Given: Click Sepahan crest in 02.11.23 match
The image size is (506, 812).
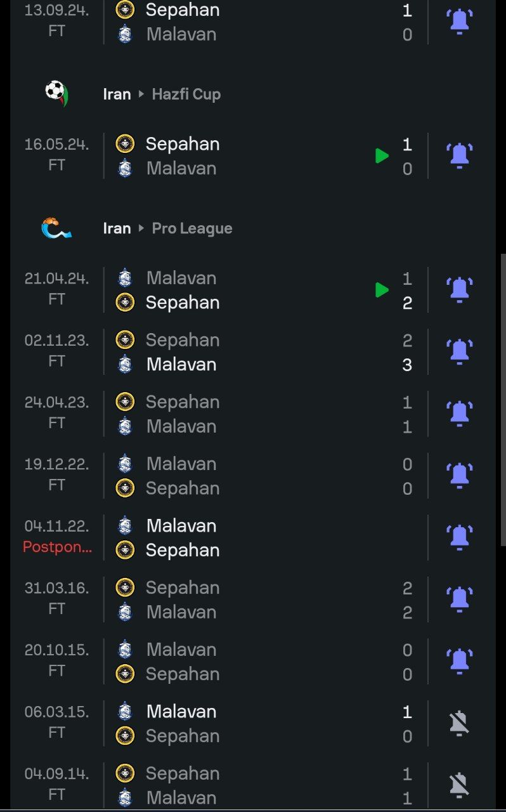Looking at the screenshot, I should point(125,340).
